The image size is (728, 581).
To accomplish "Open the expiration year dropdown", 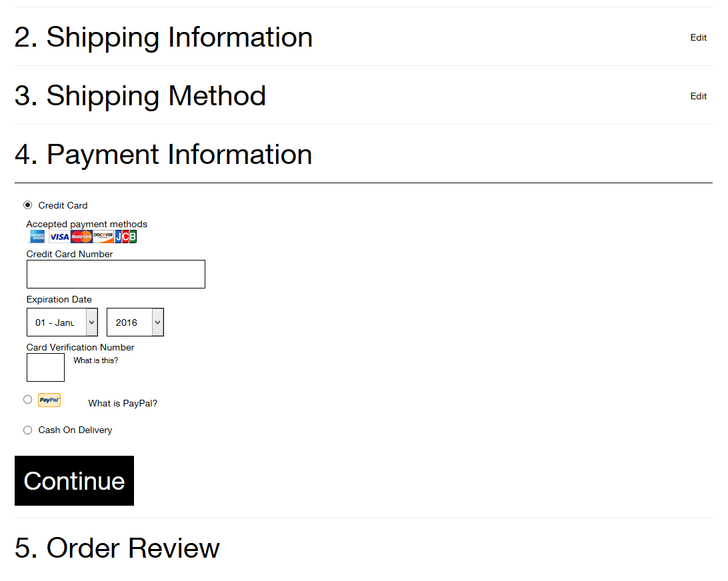I will (135, 322).
